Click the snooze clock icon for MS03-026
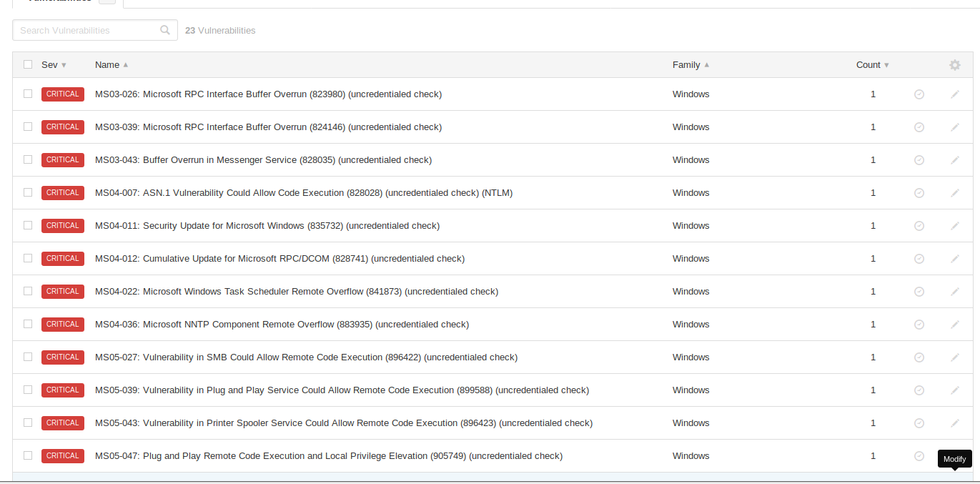980x484 pixels. (x=919, y=94)
